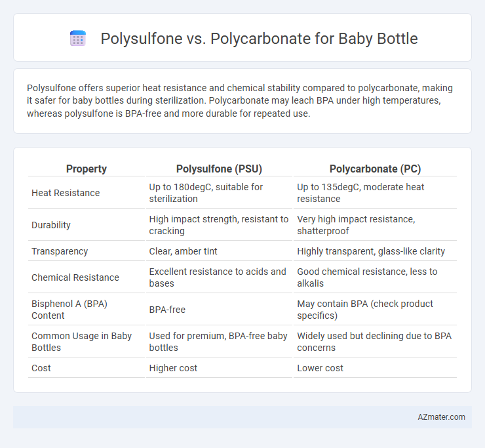The width and height of the screenshot is (485, 448).
Task: Click 'May contain BPA (check product specifics)' cell
Action: (375, 310)
